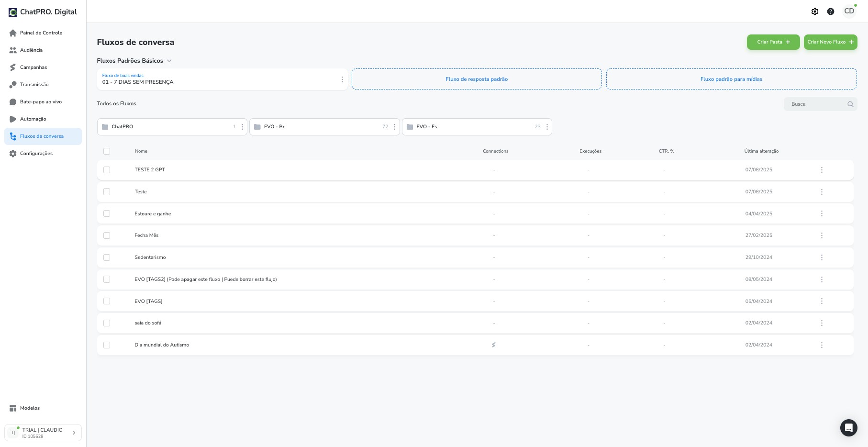
Task: Toggle the select-all checkbox in table header
Action: tap(107, 151)
